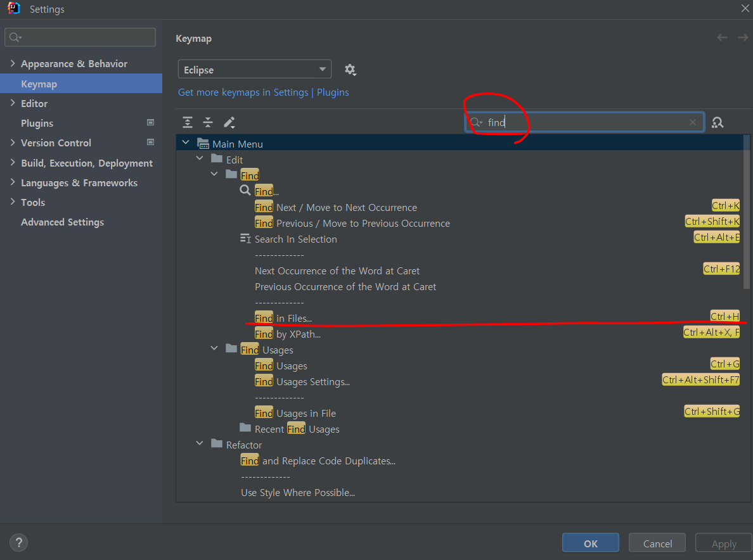Click the IntelliJ logo in title bar
This screenshot has height=560, width=753.
point(14,9)
